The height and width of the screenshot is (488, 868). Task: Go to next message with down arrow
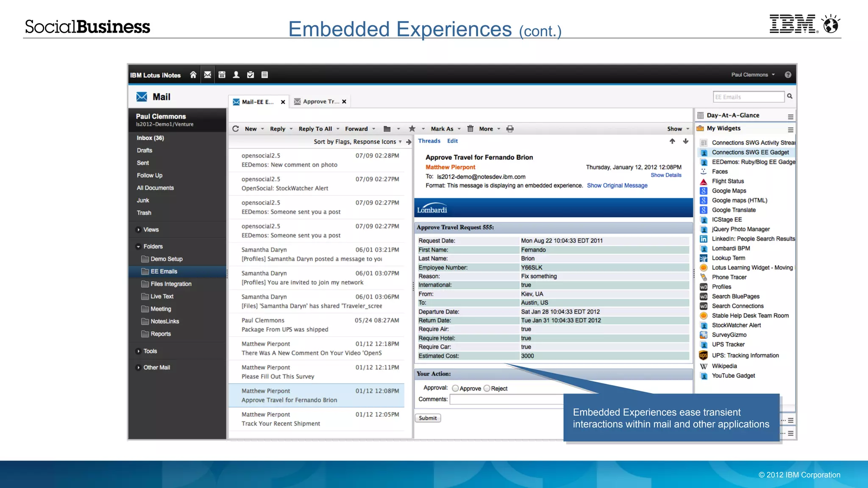pos(686,141)
